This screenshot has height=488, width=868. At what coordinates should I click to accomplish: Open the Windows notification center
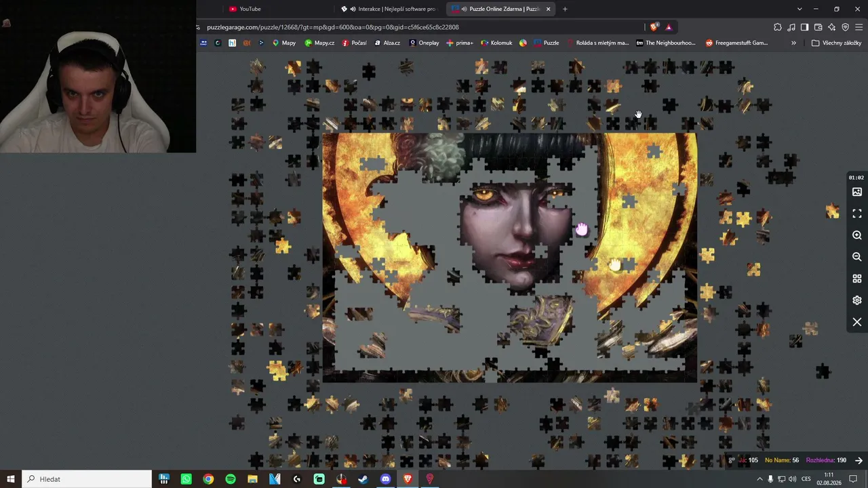(x=854, y=479)
